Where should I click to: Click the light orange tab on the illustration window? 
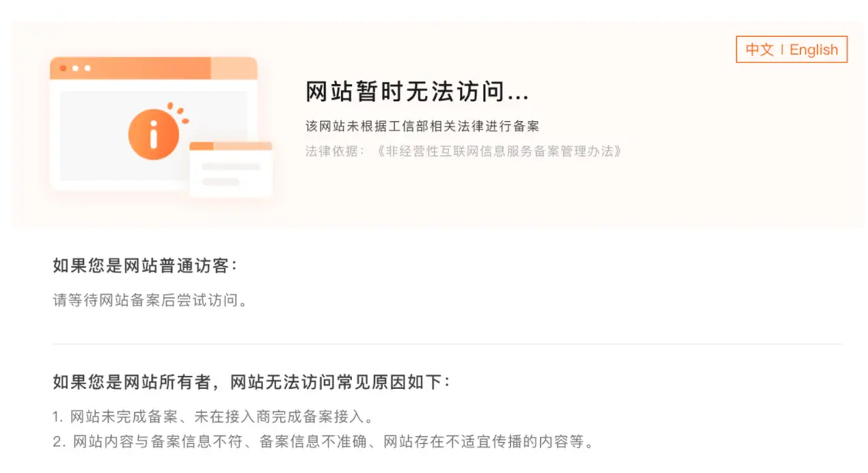coord(234,68)
